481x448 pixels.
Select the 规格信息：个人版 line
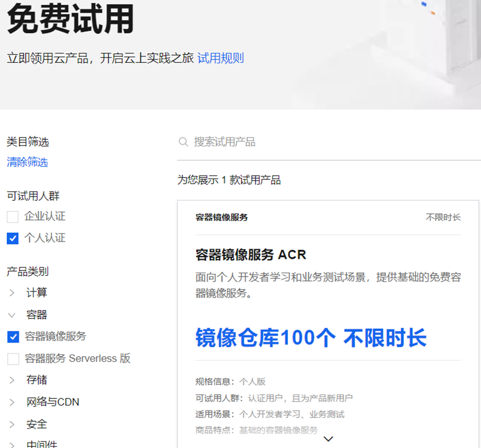[x=230, y=382]
